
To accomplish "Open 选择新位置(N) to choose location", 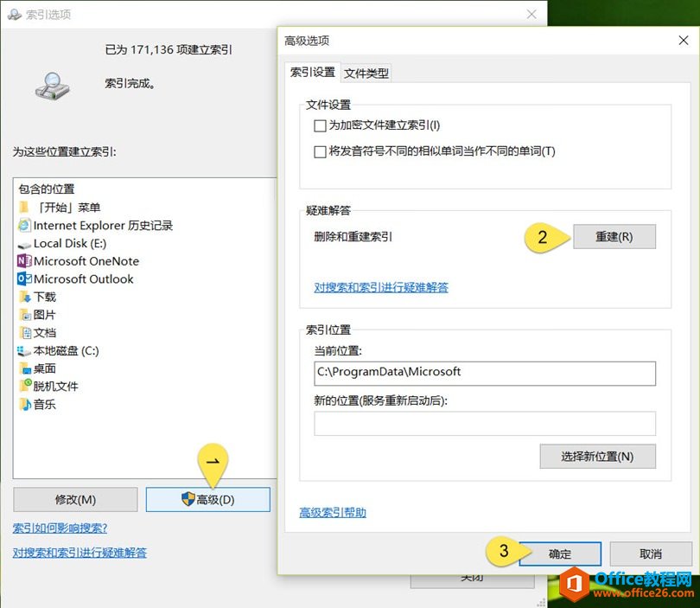I will pos(597,456).
